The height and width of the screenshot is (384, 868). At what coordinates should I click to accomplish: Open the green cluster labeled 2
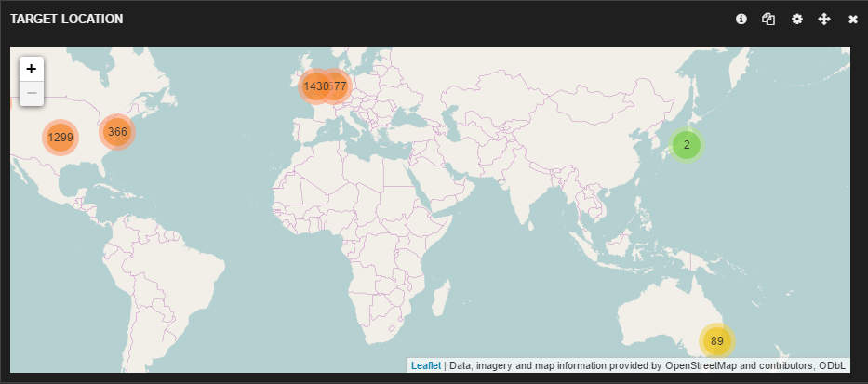(687, 145)
